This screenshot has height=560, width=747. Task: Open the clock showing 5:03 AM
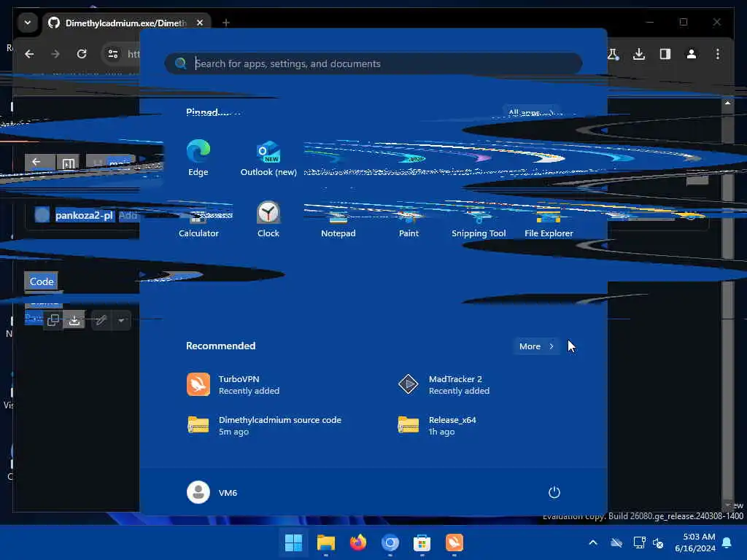695,542
